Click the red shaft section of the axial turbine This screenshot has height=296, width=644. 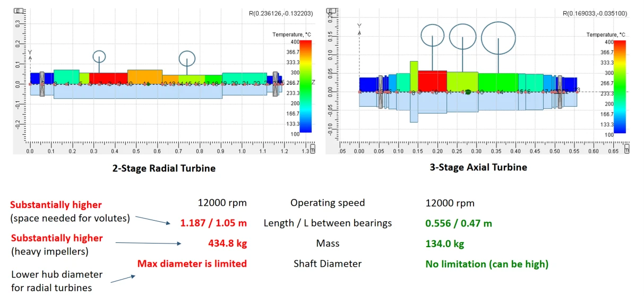[432, 81]
